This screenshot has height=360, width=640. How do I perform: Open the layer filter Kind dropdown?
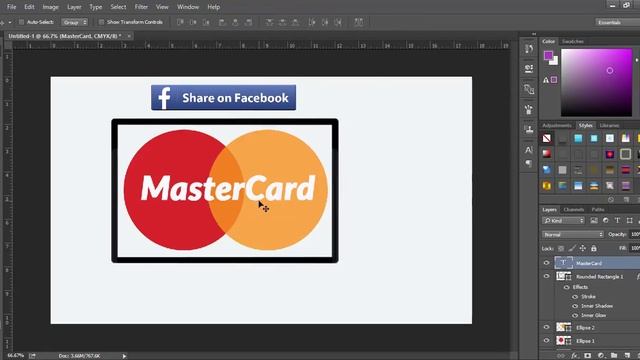pyautogui.click(x=563, y=220)
